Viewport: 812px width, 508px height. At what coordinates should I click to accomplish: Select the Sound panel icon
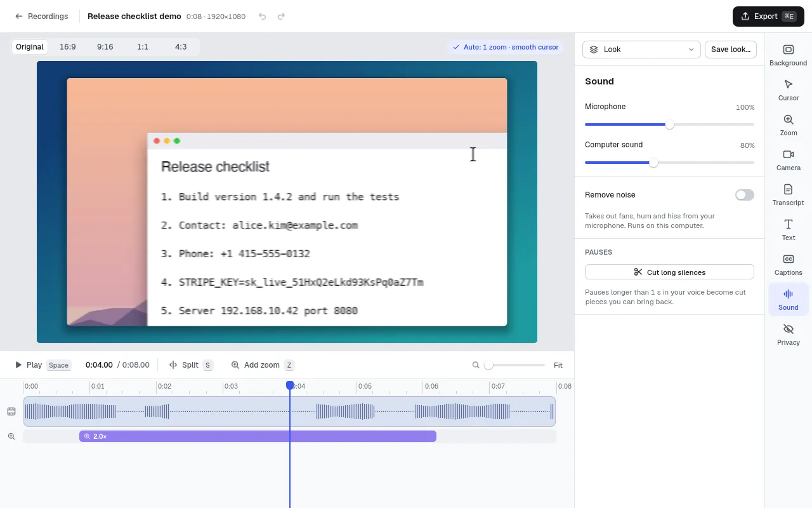(x=788, y=300)
